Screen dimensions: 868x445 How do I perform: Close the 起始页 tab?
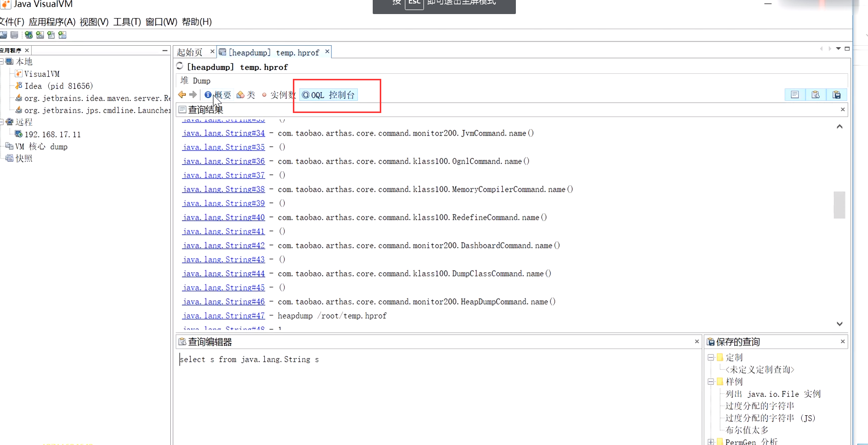pyautogui.click(x=212, y=51)
